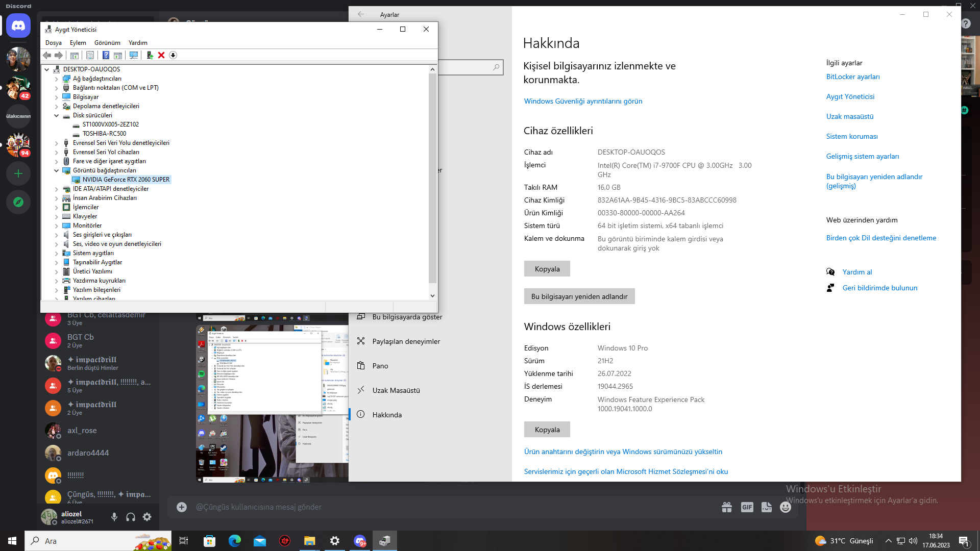Click Bu bilgisayarı yeniden adlandır button
The width and height of the screenshot is (980, 551).
[579, 296]
